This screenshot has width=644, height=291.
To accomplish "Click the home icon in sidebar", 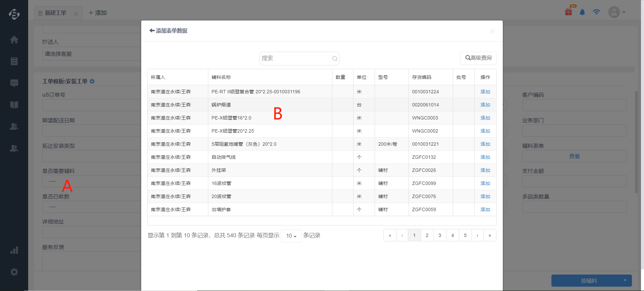I will (x=14, y=40).
